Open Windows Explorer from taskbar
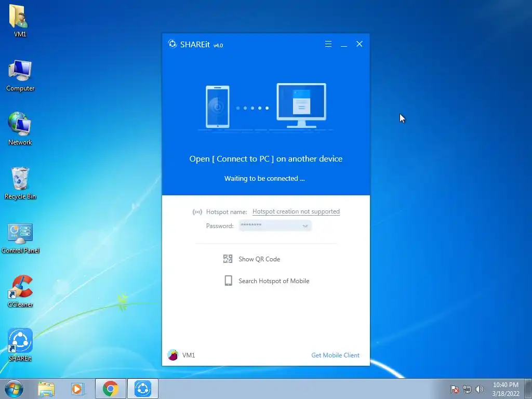The image size is (532, 399). tap(46, 389)
